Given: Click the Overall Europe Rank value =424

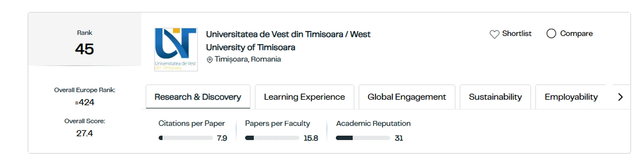Looking at the screenshot, I should click(x=85, y=102).
